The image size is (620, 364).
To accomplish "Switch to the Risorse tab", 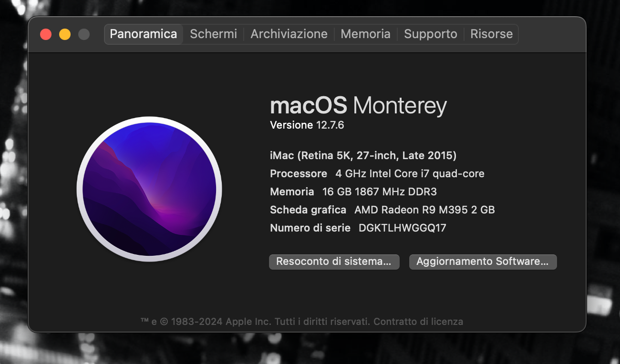I will click(x=491, y=34).
